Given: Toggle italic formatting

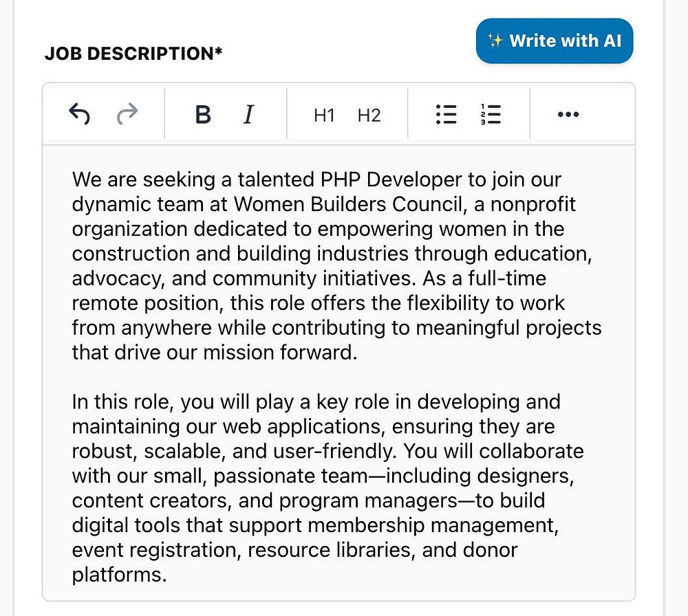Looking at the screenshot, I should (248, 115).
